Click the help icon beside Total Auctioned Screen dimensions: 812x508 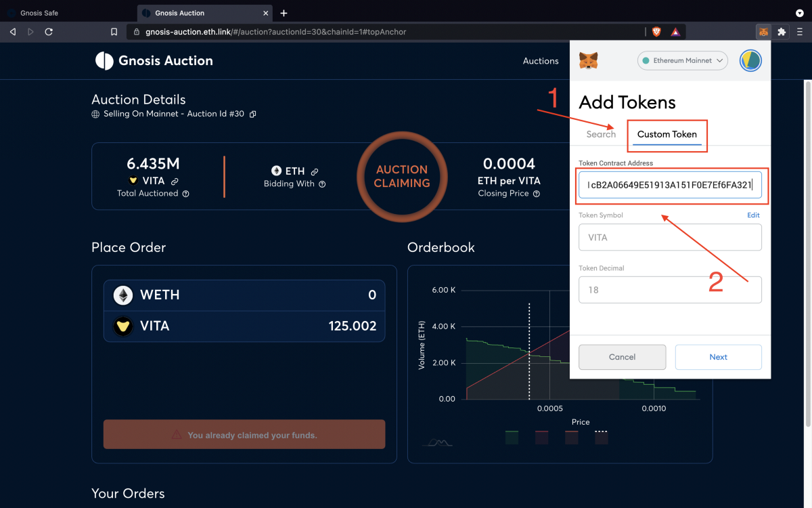tap(185, 194)
